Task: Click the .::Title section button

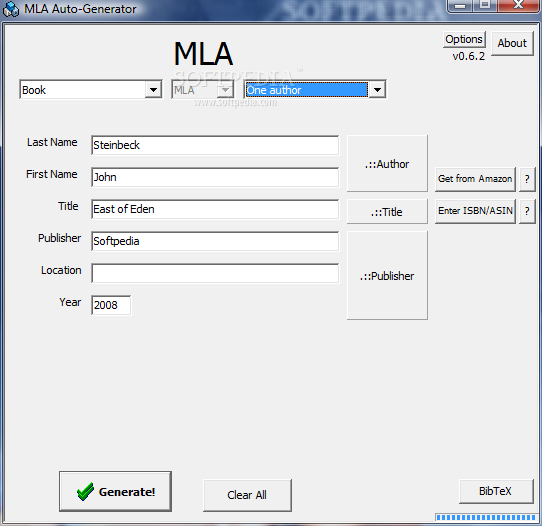Action: pyautogui.click(x=387, y=211)
